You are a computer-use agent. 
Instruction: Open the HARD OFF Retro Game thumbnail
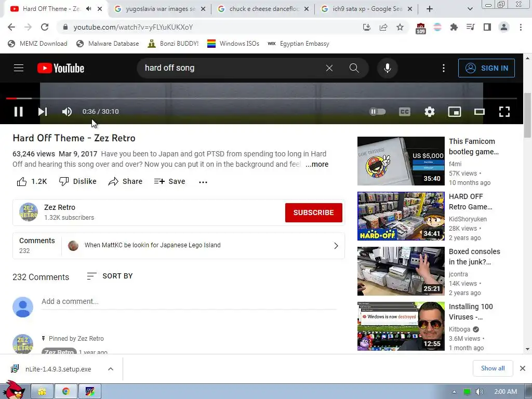(401, 216)
